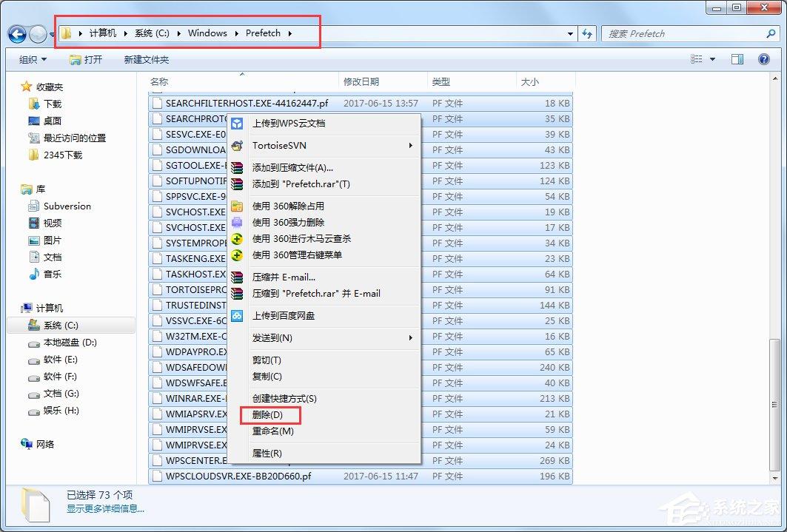Click 删除(D) in context menu

click(x=325, y=415)
